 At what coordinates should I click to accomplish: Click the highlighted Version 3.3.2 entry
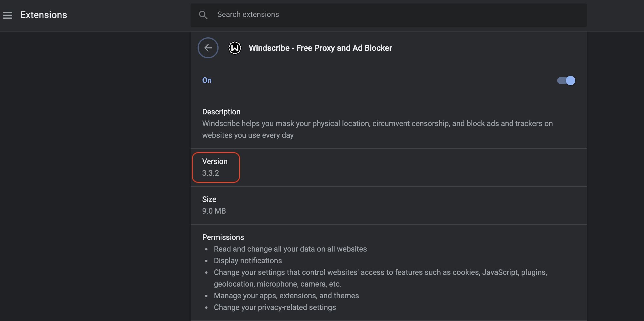216,167
